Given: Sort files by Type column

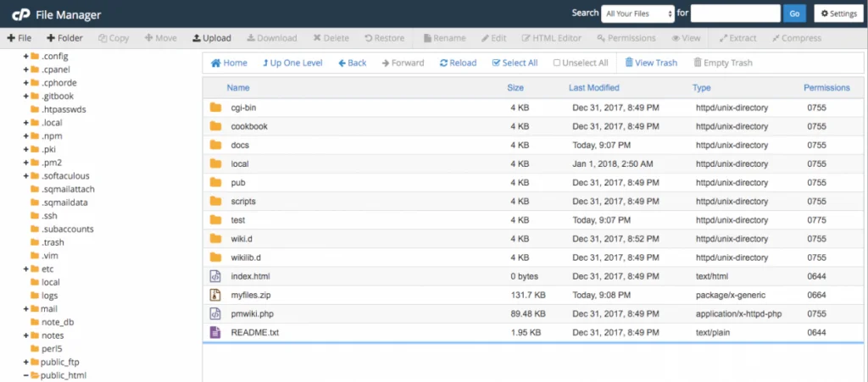Looking at the screenshot, I should pos(701,87).
